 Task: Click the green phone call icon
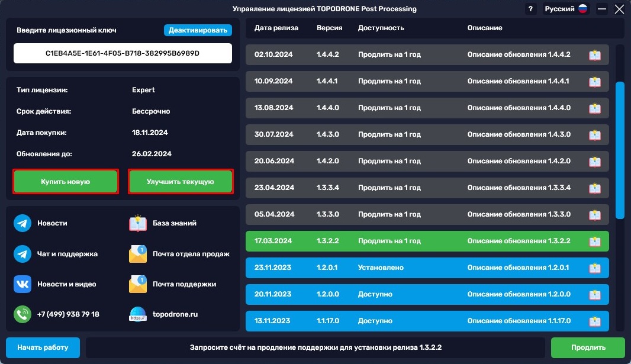(22, 314)
